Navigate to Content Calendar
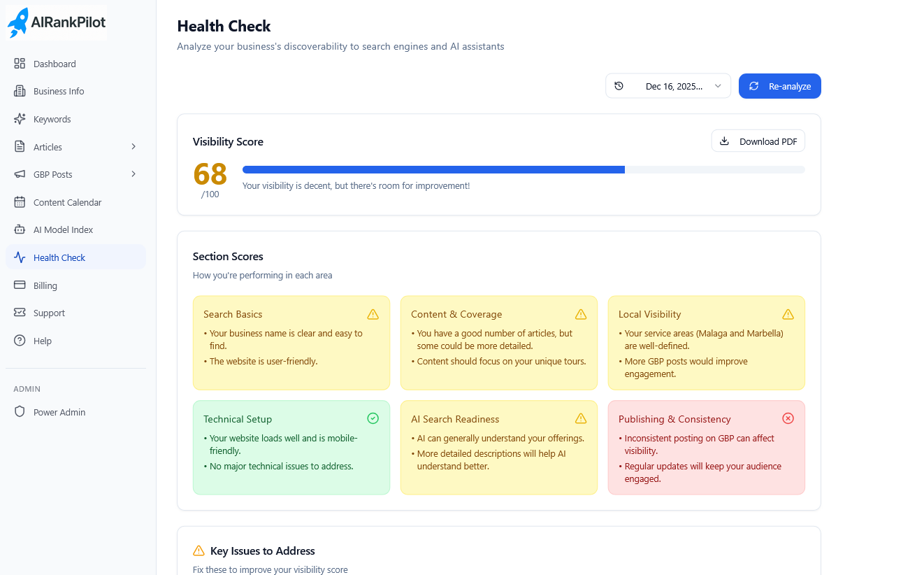Screen dimensions: 924x575 (x=75, y=202)
